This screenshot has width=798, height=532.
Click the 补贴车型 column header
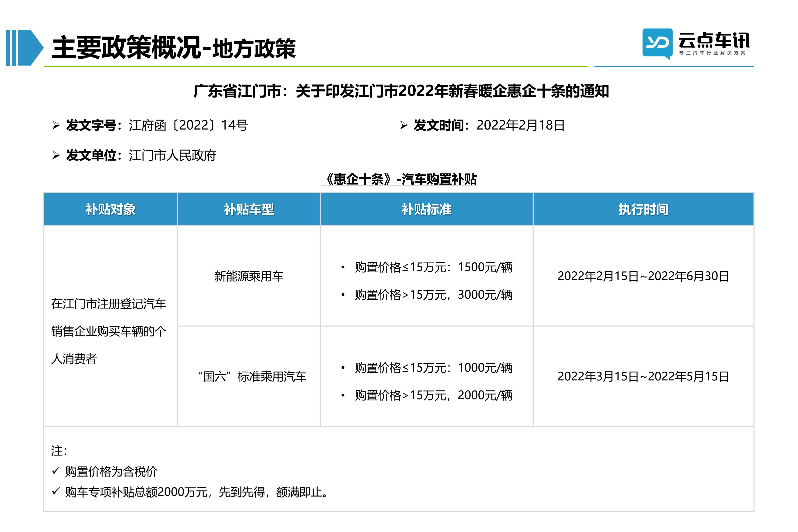click(x=249, y=209)
